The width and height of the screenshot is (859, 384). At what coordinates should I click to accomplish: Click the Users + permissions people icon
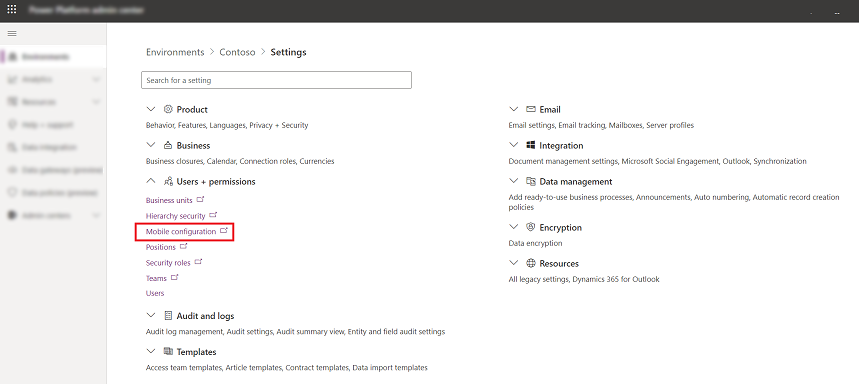tap(168, 181)
